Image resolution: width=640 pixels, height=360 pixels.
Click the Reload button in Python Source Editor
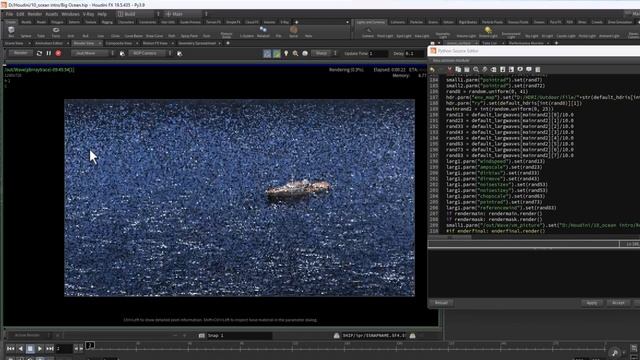(441, 303)
